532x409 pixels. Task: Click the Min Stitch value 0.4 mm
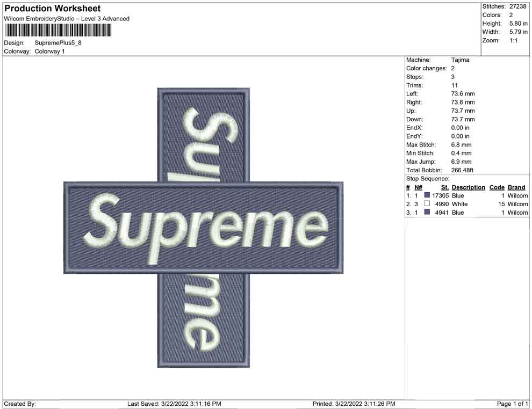(x=461, y=153)
